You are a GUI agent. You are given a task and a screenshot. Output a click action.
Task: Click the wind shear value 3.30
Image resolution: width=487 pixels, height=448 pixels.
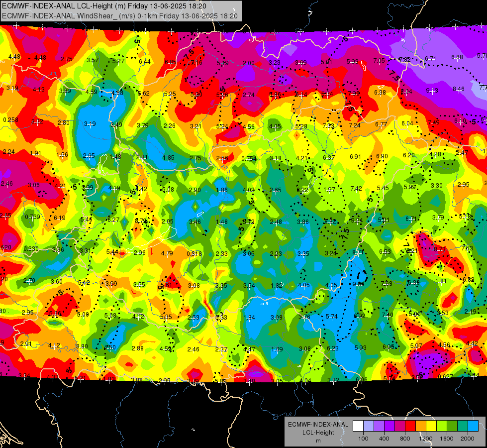[437, 186]
